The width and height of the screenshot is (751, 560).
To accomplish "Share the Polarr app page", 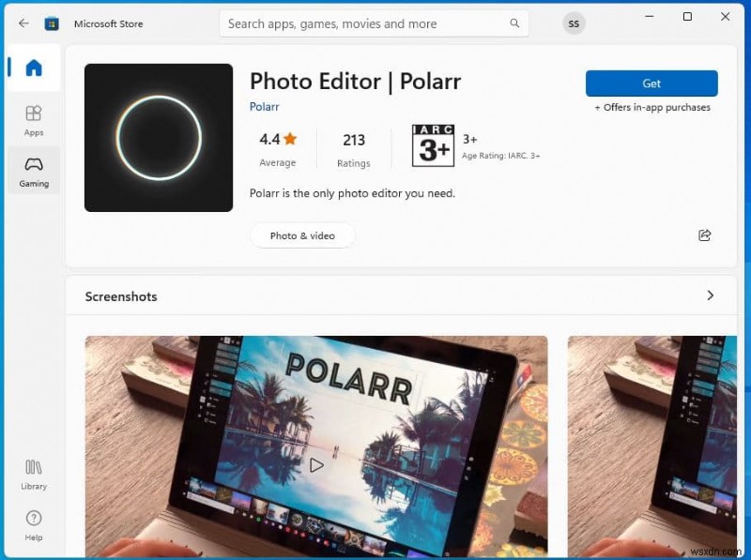I will click(705, 235).
